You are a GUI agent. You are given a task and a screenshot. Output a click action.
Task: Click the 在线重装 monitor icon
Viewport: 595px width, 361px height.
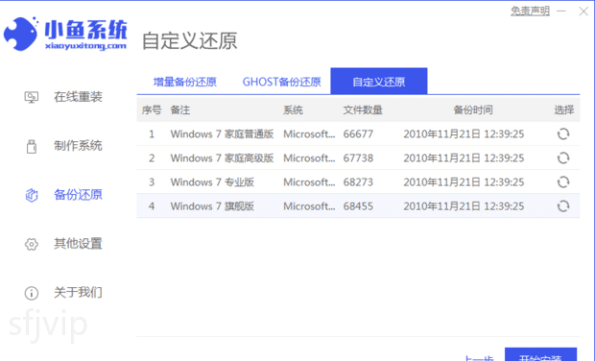[31, 98]
